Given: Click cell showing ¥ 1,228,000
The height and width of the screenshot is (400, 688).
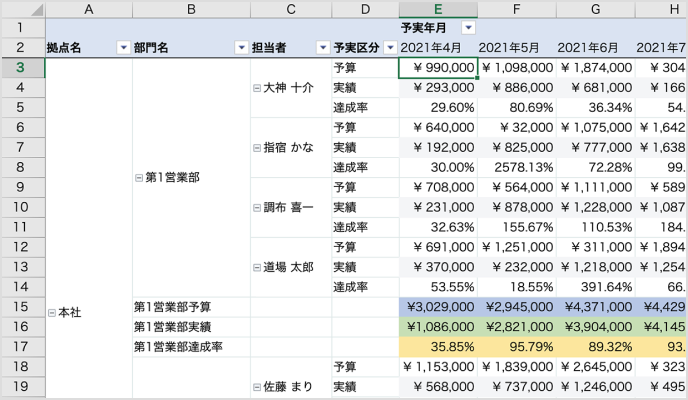Looking at the screenshot, I should coord(595,207).
